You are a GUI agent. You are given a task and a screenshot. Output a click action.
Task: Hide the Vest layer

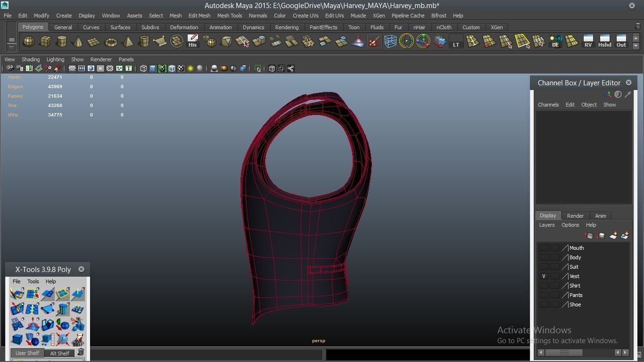(x=544, y=276)
